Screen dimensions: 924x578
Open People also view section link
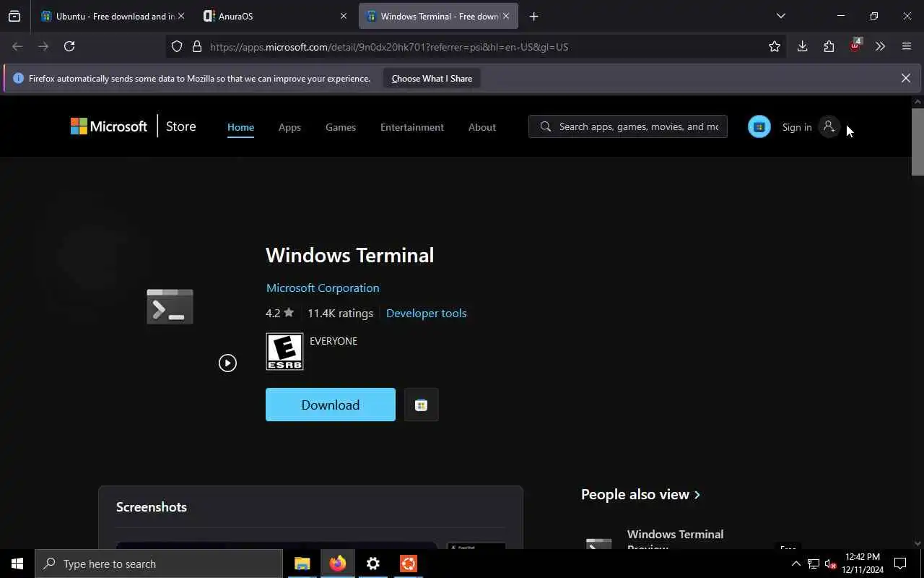point(641,494)
